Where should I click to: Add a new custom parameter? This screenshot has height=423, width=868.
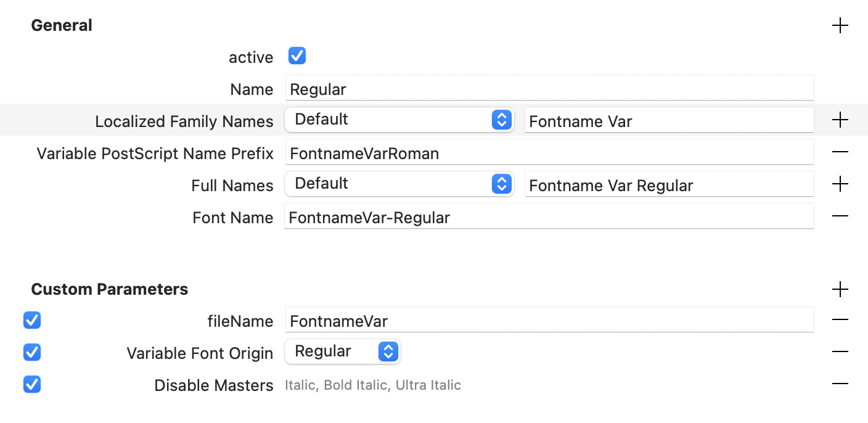840,289
